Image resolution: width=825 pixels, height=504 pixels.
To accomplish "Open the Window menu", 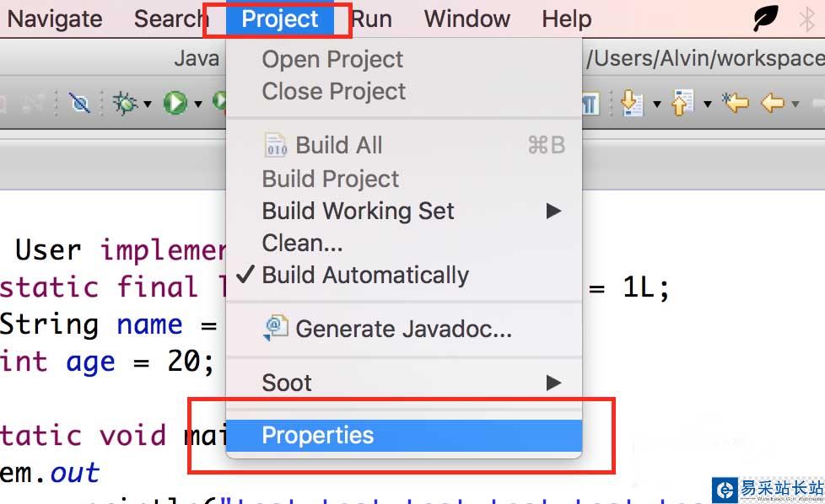I will [x=466, y=19].
